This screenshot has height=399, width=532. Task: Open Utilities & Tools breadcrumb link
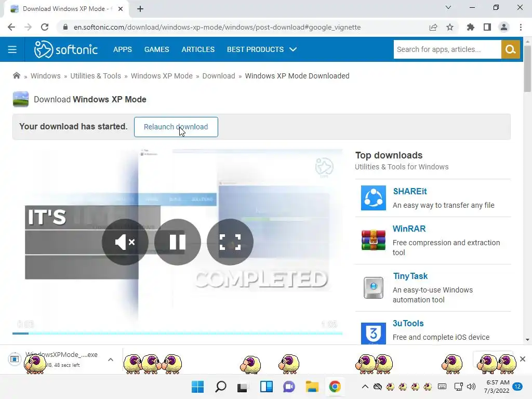[x=96, y=76]
